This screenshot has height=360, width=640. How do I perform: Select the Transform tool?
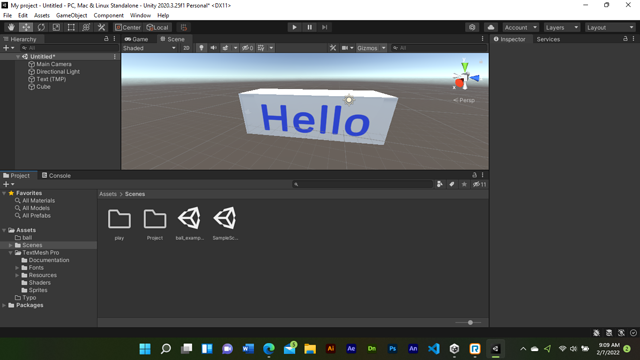tap(86, 27)
